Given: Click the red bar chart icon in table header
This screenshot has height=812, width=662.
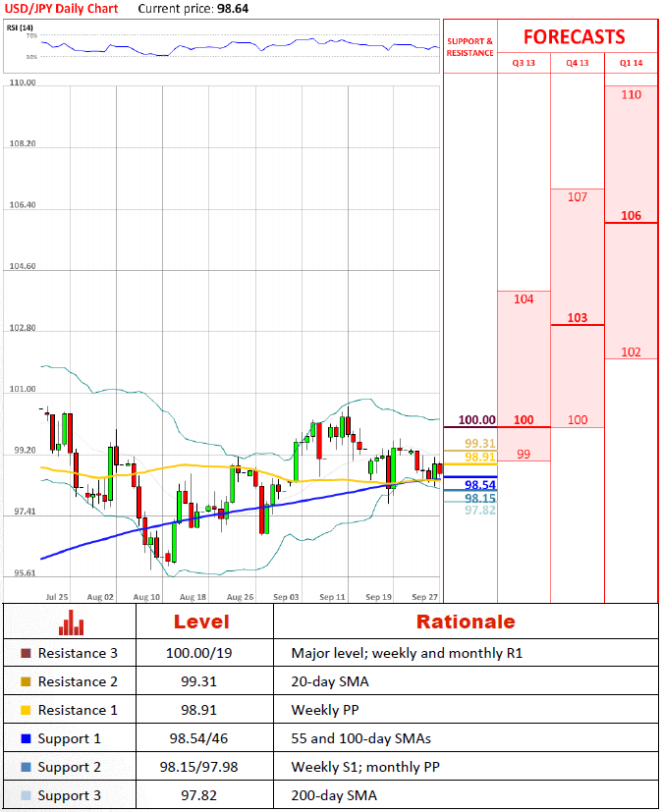Looking at the screenshot, I should [69, 623].
